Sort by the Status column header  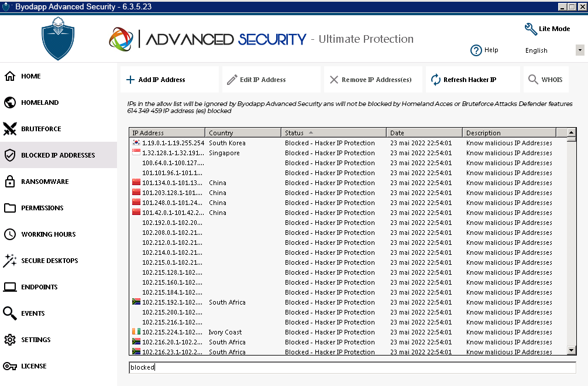click(333, 132)
